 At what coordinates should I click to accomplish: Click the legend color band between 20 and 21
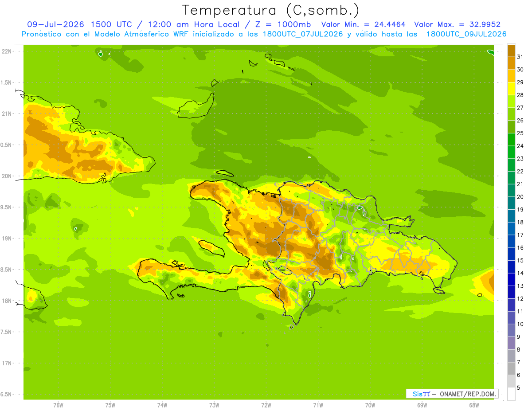pyautogui.click(x=511, y=190)
